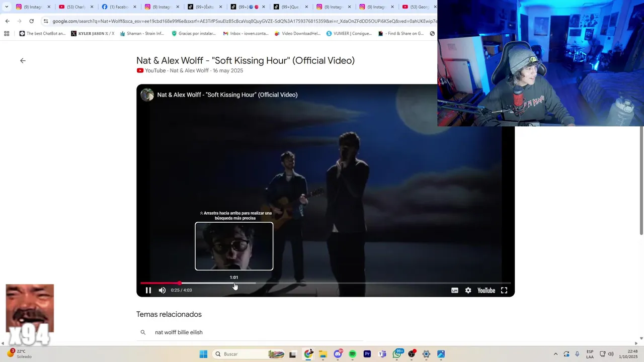Open the Windows Start menu
The width and height of the screenshot is (644, 362).
click(203, 354)
